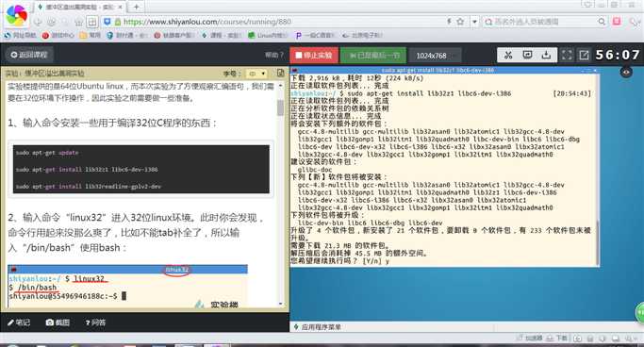Open browser home page icon
644x347 pixels.
(x=79, y=22)
